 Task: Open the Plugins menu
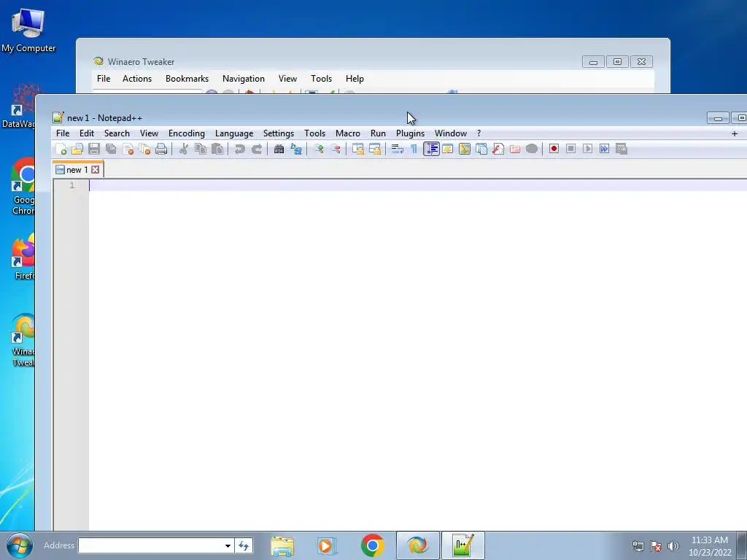[410, 133]
